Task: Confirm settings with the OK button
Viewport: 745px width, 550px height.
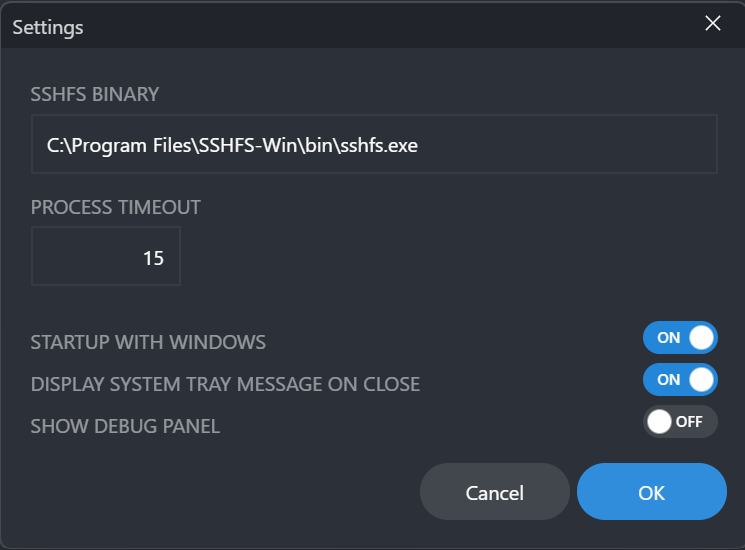Action: coord(651,492)
